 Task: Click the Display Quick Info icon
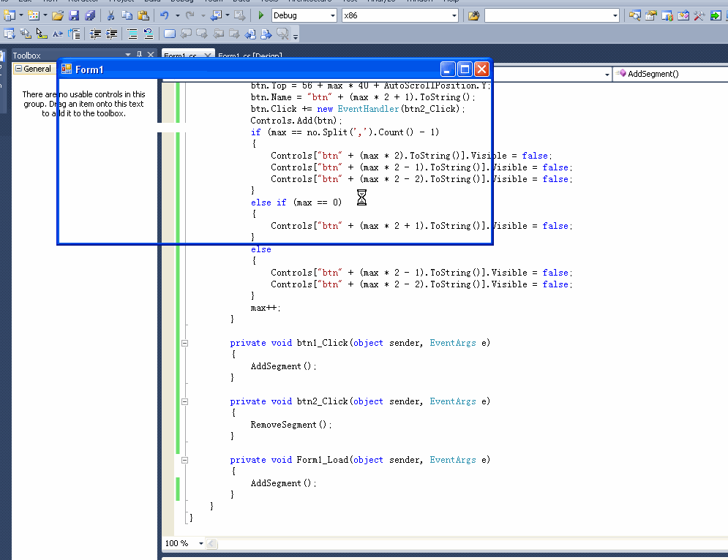pos(42,34)
